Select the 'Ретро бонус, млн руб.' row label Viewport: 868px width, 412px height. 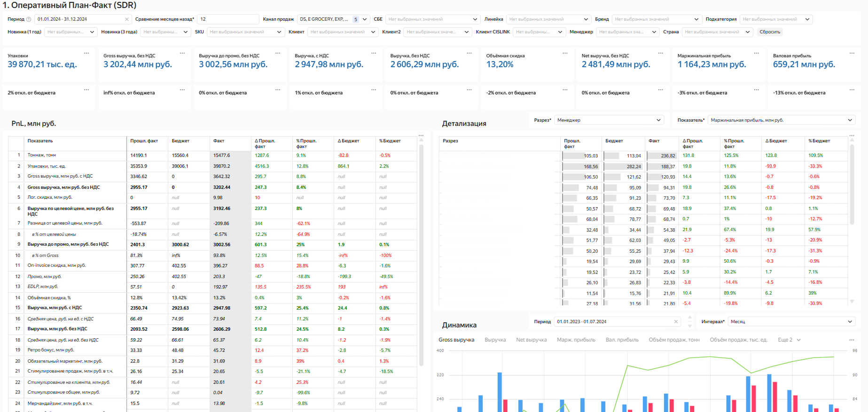(51, 350)
